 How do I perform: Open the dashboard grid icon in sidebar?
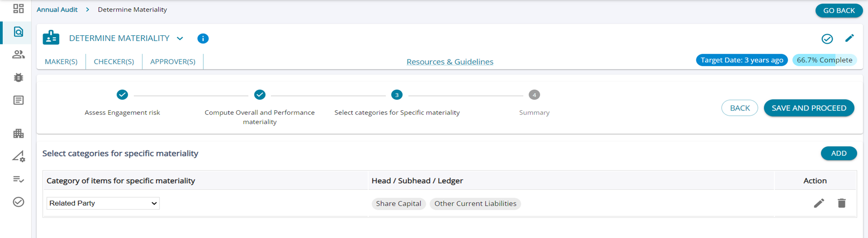(19, 9)
